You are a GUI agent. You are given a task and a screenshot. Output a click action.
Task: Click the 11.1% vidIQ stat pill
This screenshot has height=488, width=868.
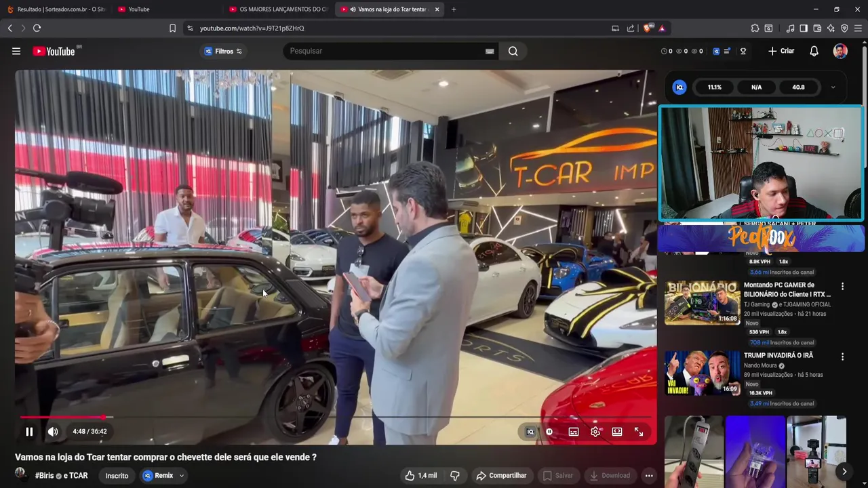(714, 87)
